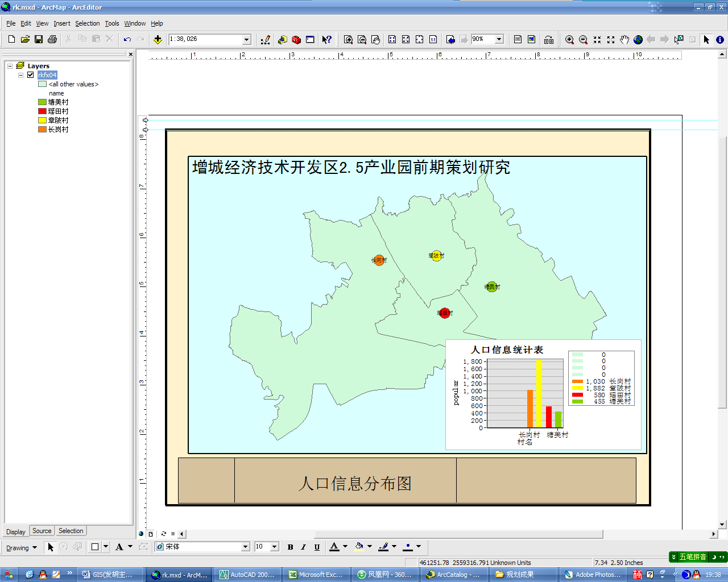Save the map document
Screen dimensions: 728x582
point(39,39)
